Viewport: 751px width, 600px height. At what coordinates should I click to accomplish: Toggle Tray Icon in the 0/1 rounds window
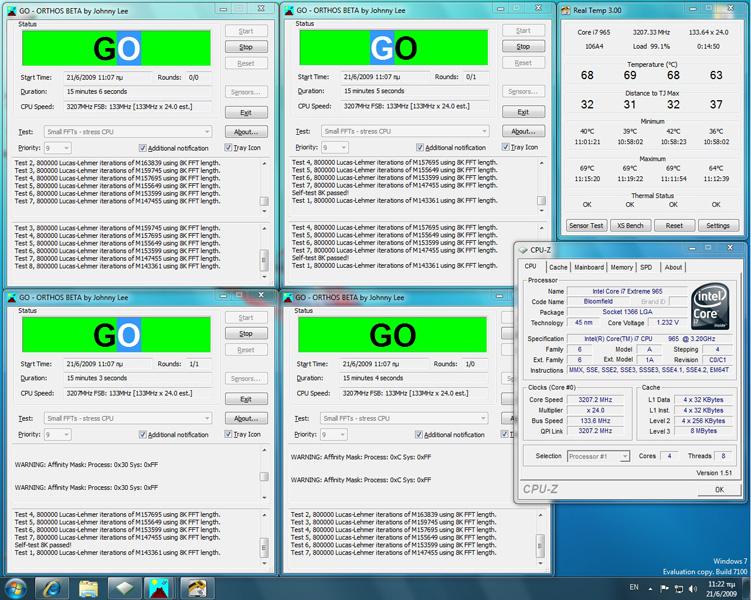[505, 147]
